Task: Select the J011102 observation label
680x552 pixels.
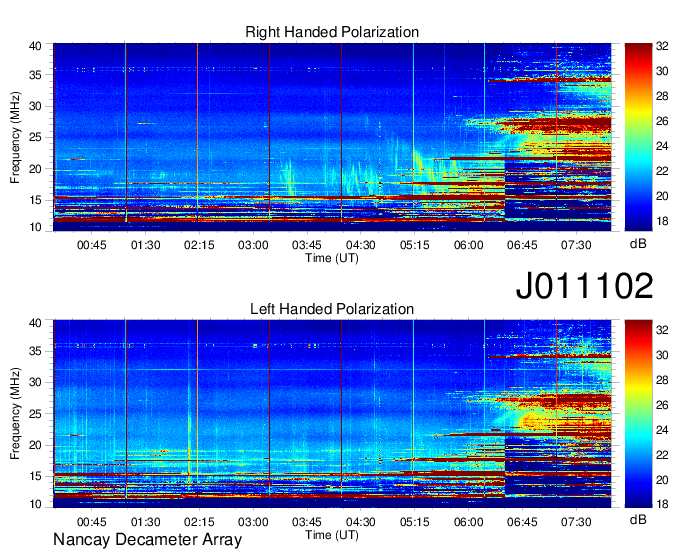Action: pos(584,286)
